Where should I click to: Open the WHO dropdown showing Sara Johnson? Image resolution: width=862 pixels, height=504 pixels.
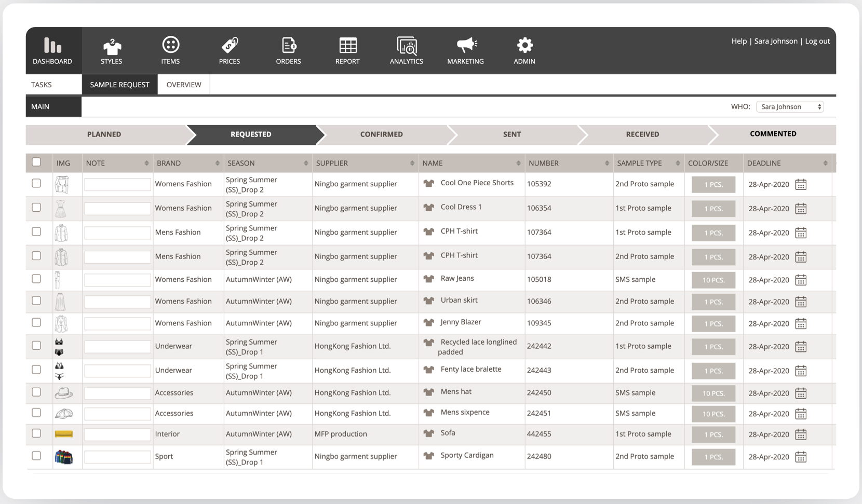[x=790, y=106]
